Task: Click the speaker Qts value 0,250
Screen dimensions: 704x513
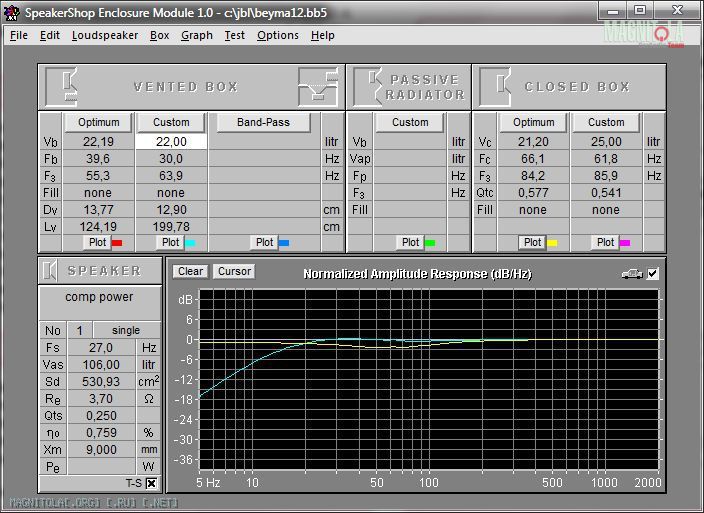Action: point(101,416)
